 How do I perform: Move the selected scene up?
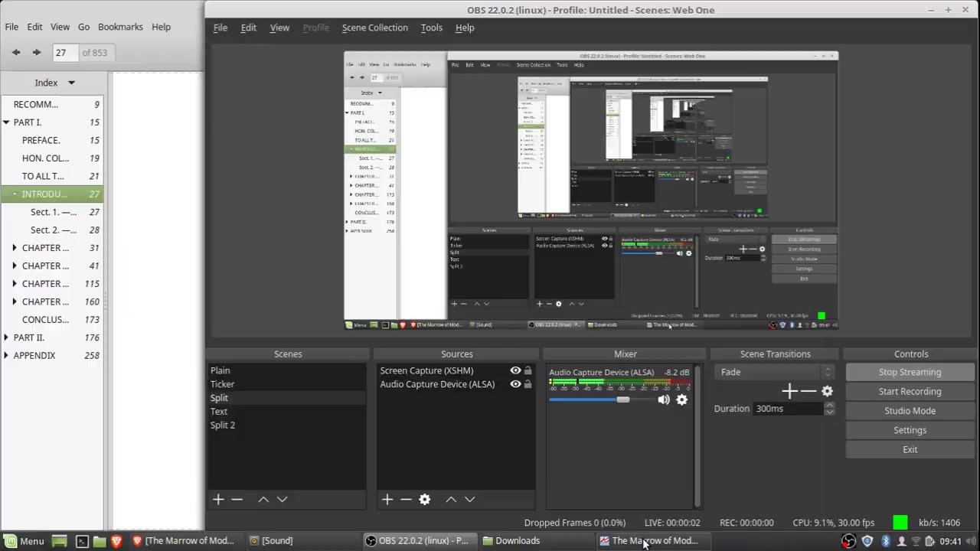[263, 500]
